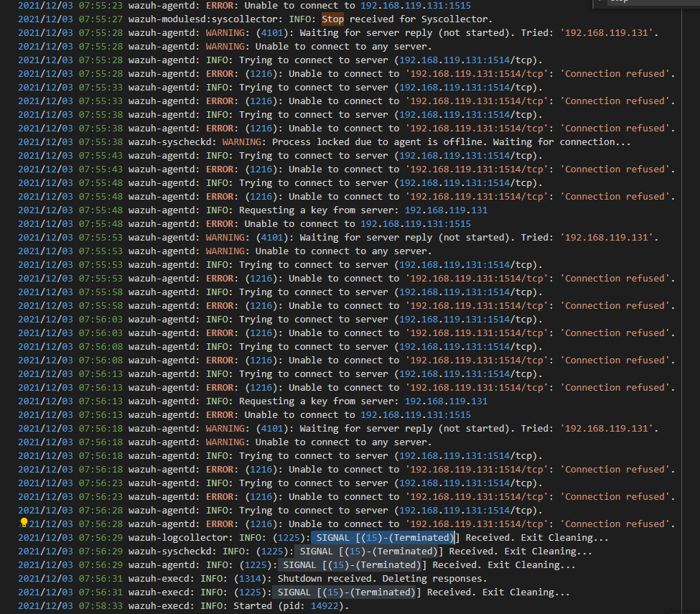The image size is (700, 614).
Task: Click the wazuh-execd 07:56:31 (1225) SIGNAL Terminated line
Action: pyautogui.click(x=294, y=592)
